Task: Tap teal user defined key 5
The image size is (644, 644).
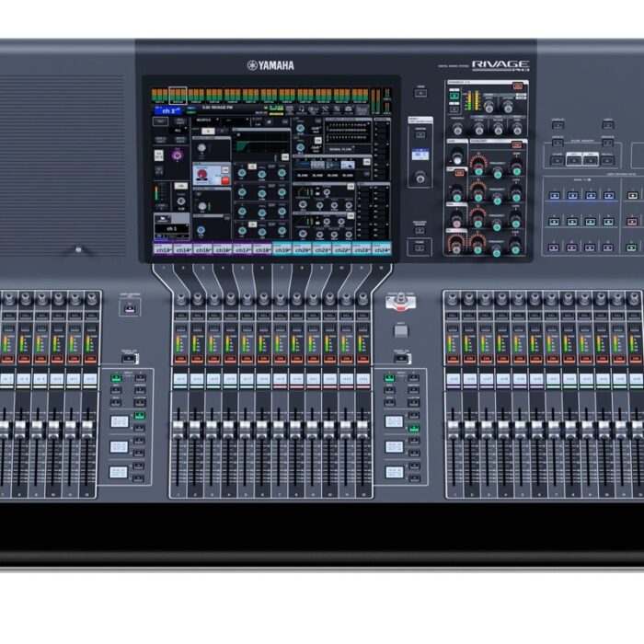Action: tap(555, 222)
